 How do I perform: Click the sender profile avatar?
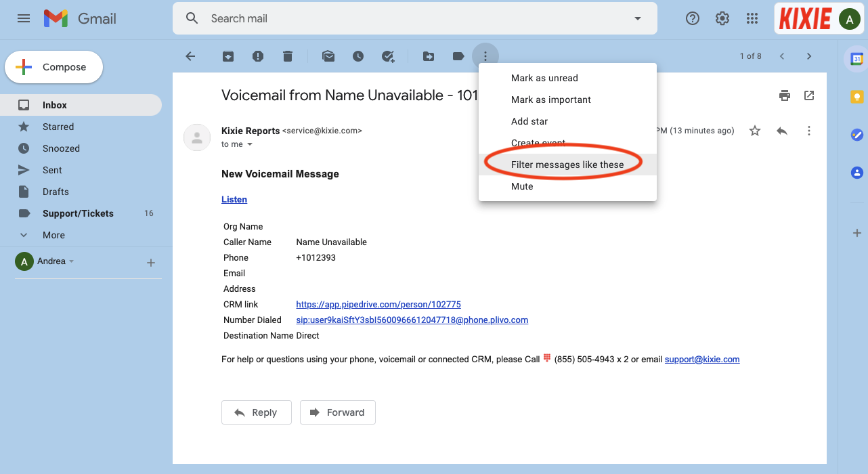point(197,137)
